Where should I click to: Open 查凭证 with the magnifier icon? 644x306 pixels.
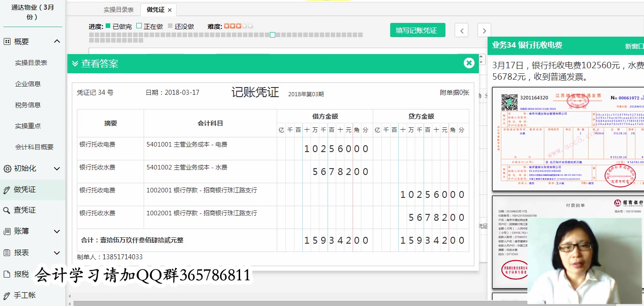pyautogui.click(x=6, y=211)
